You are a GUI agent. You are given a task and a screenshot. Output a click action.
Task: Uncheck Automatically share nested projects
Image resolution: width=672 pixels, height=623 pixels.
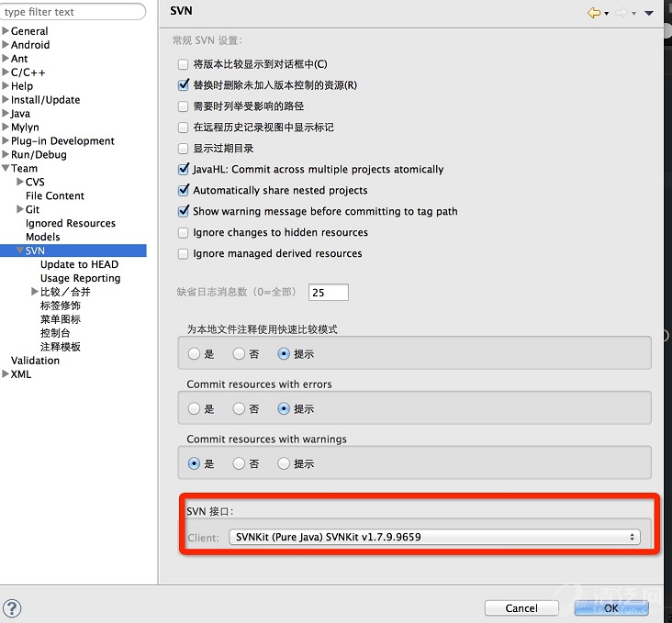(184, 191)
